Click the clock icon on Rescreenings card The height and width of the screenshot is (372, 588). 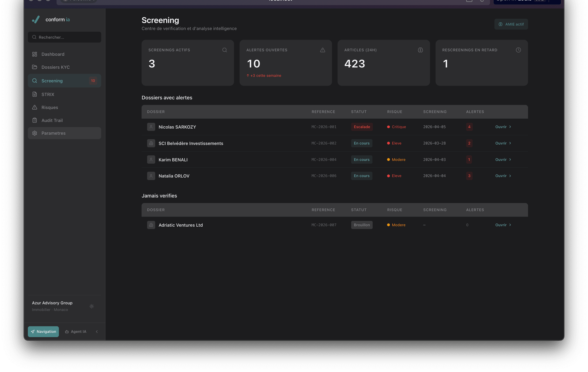click(518, 50)
